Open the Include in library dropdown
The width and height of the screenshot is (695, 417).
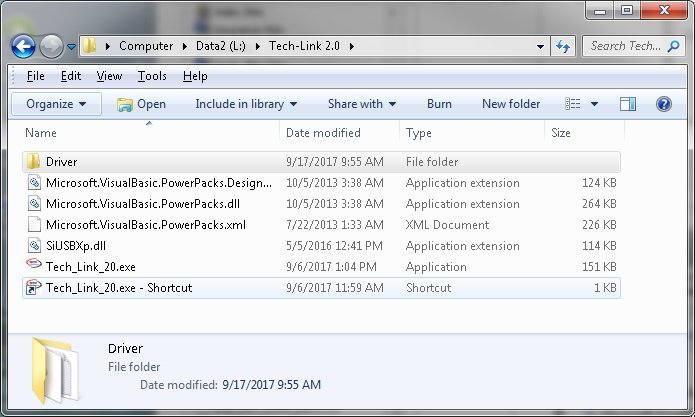pyautogui.click(x=246, y=104)
